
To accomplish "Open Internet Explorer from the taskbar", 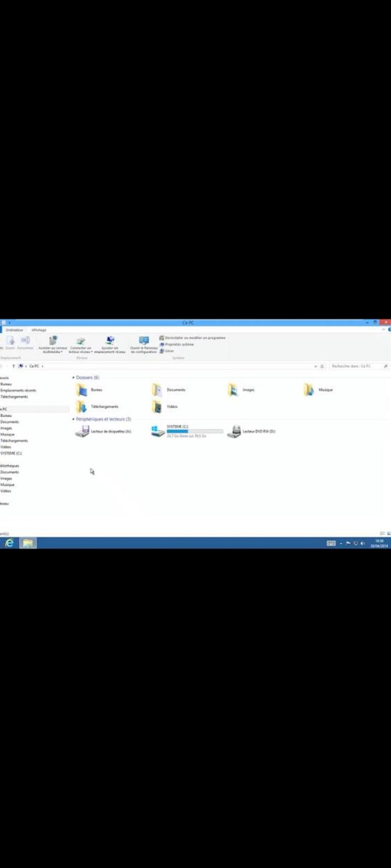I will pyautogui.click(x=9, y=543).
